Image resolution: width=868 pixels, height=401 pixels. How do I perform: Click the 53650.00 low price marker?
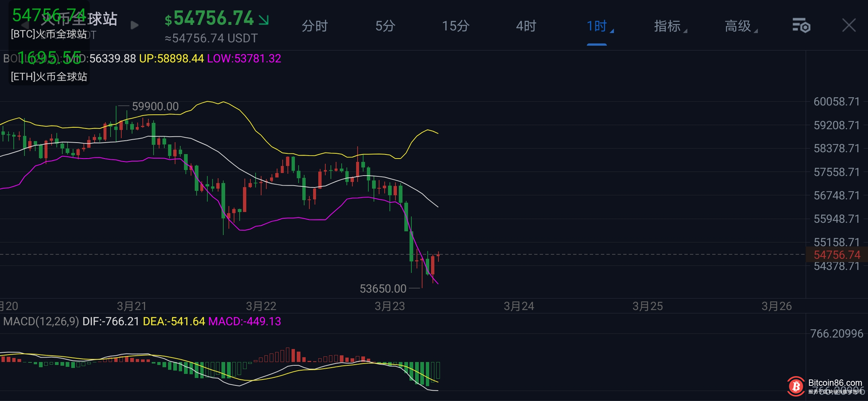tap(383, 288)
